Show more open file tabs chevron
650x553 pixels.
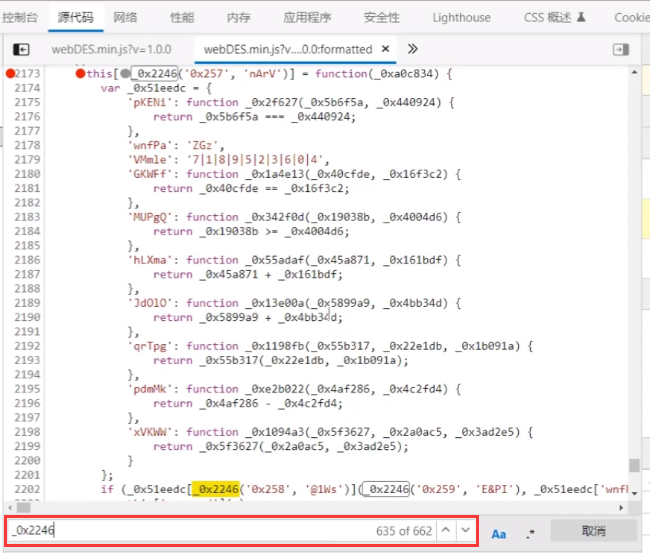tap(412, 49)
